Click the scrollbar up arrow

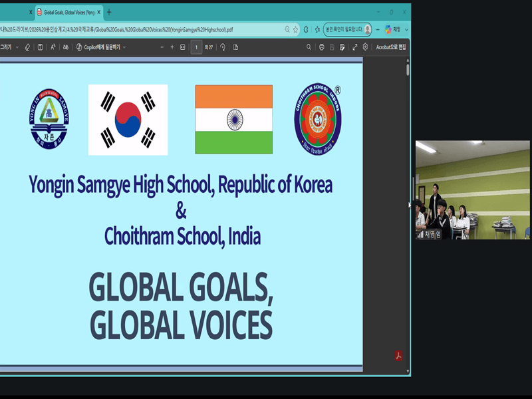[x=408, y=61]
